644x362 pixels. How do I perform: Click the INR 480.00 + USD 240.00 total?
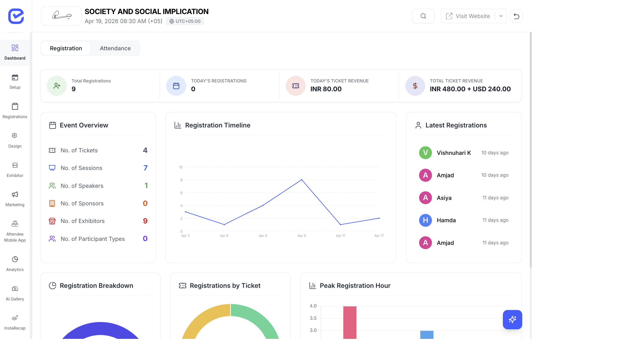[470, 89]
